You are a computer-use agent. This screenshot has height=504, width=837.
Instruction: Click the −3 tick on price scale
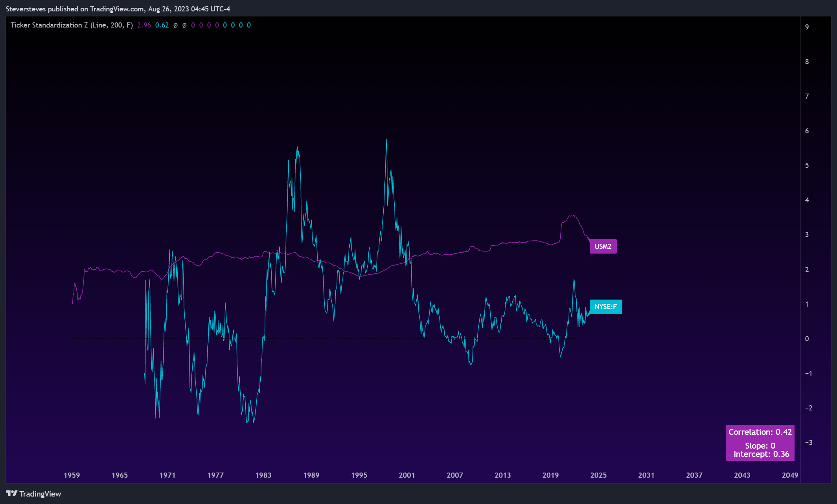tap(808, 443)
